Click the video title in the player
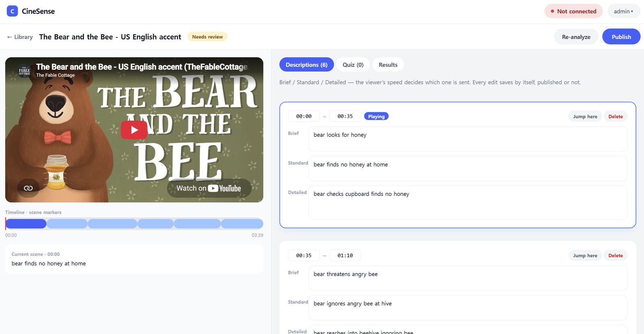 tap(142, 67)
